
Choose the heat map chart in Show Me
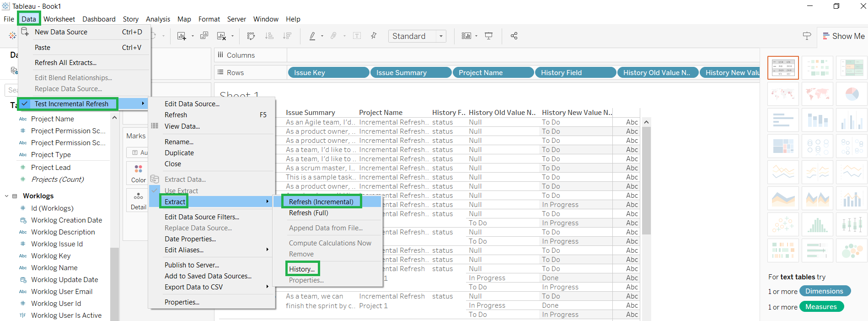click(817, 68)
